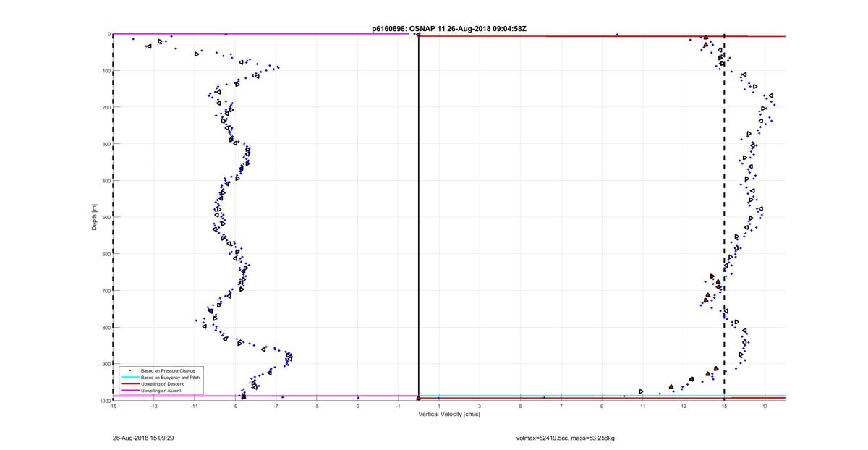Click the footer text "volmax=52419.5cc, mass=53.258kg"
868x450 pixels.
click(566, 438)
